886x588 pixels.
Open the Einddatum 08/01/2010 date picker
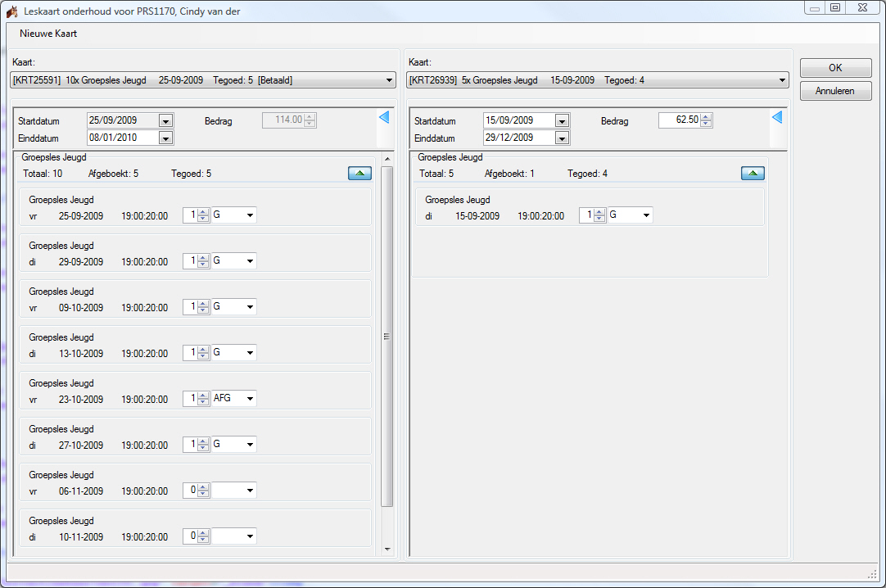click(165, 138)
